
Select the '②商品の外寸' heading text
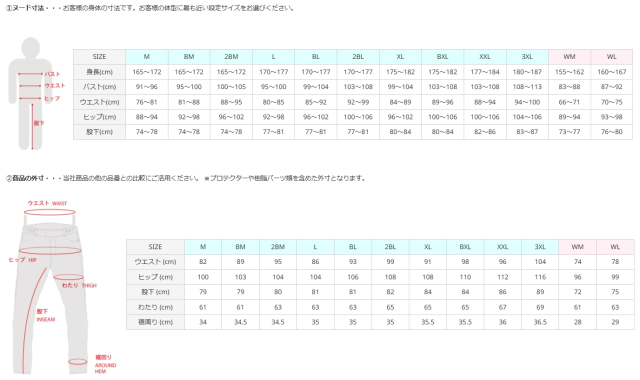[x=25, y=178]
